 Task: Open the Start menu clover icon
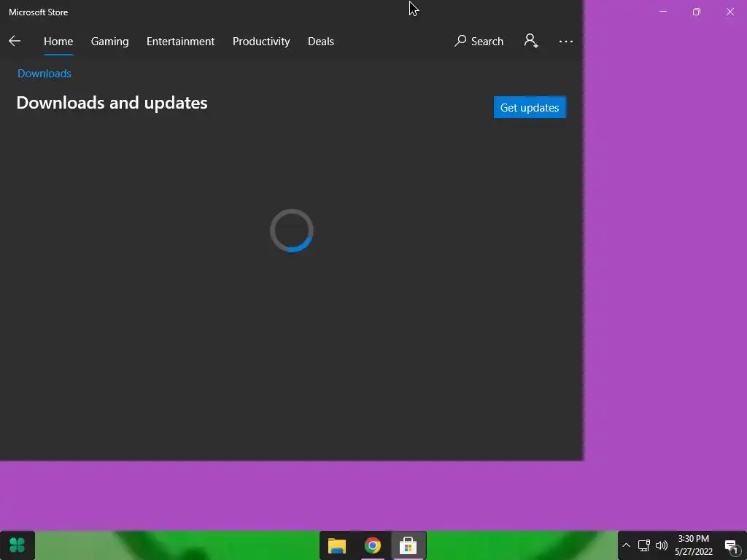[18, 545]
